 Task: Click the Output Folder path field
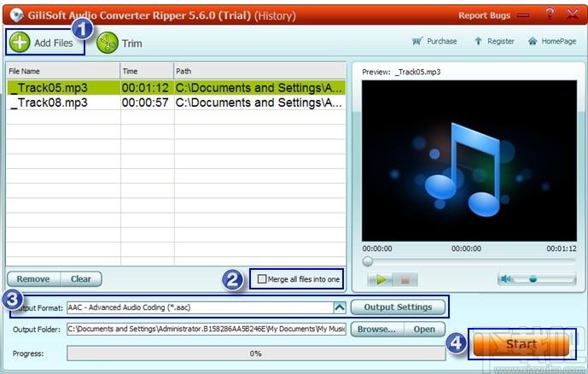pos(207,329)
